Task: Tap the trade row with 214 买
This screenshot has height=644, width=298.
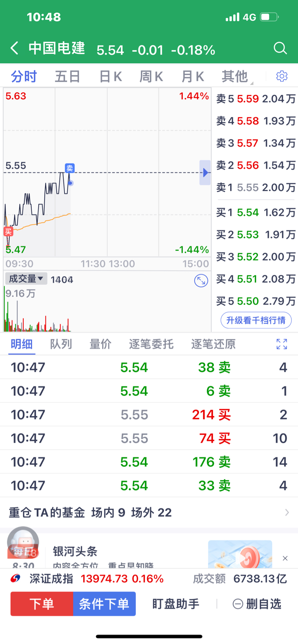Action: coord(149,415)
